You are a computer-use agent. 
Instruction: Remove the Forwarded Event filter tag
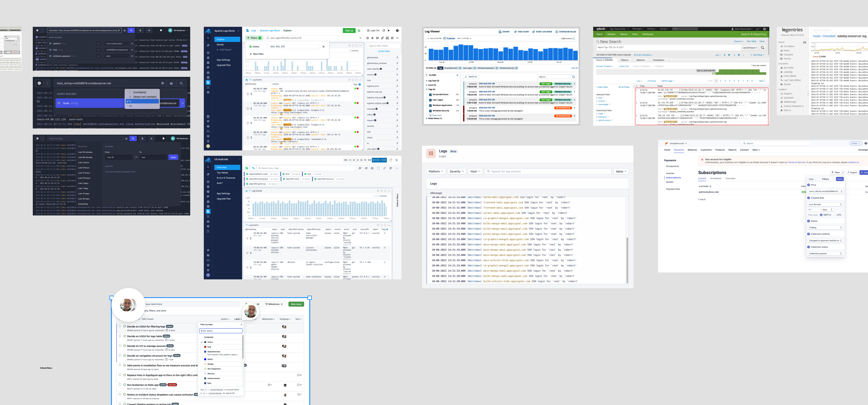460,68
